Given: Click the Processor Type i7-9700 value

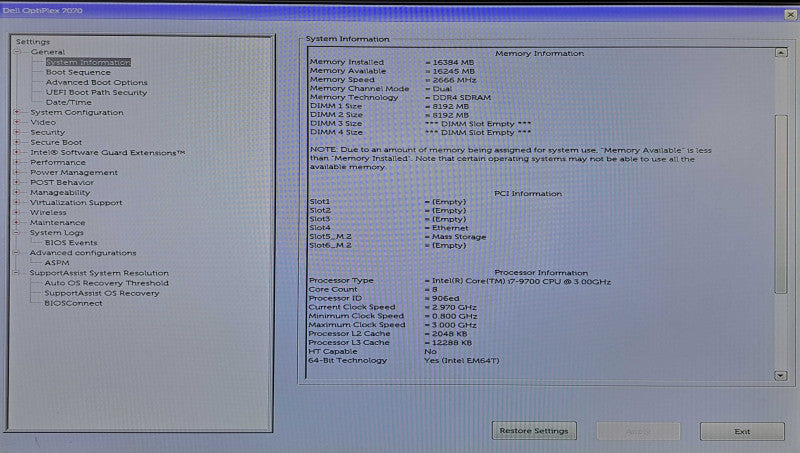Looking at the screenshot, I should pos(518,281).
